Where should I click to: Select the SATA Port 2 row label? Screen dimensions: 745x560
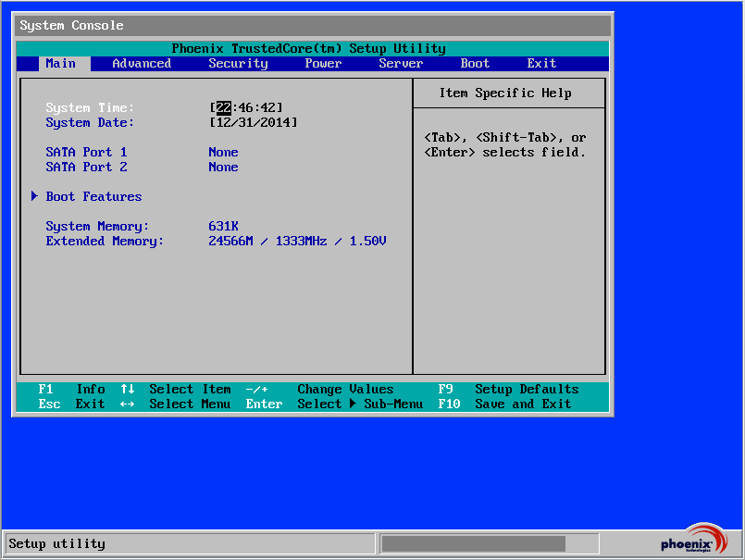point(86,167)
